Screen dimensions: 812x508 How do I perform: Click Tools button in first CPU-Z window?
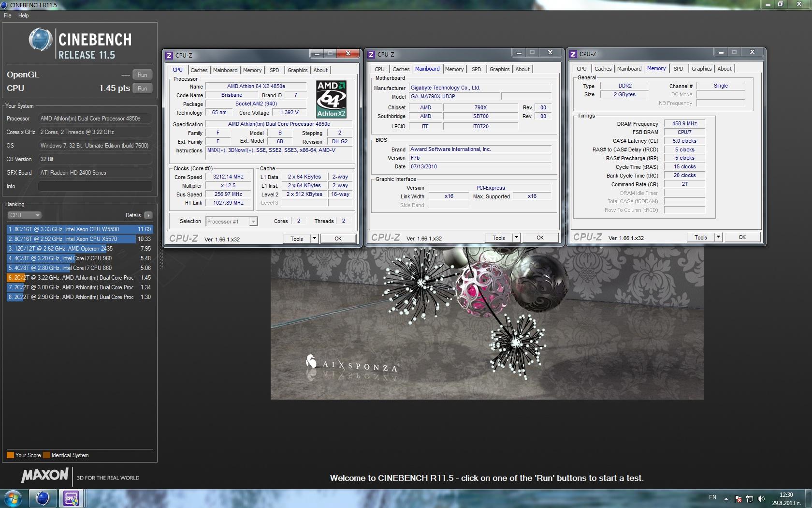tap(297, 239)
